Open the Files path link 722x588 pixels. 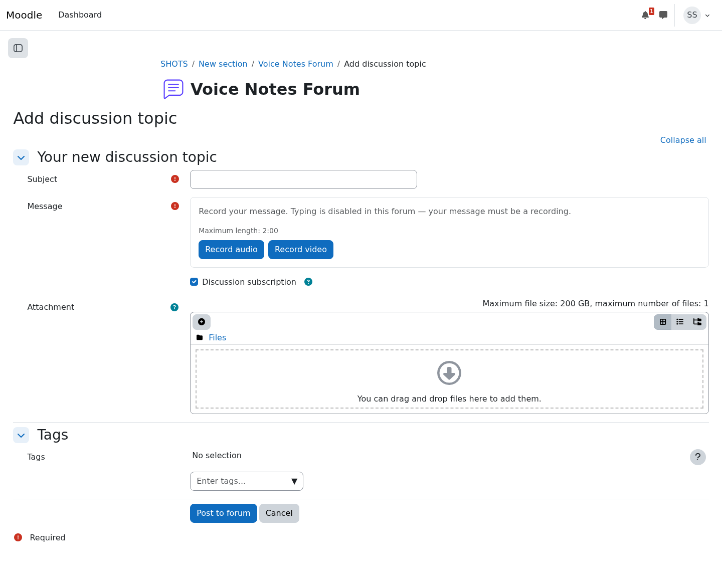coord(218,337)
